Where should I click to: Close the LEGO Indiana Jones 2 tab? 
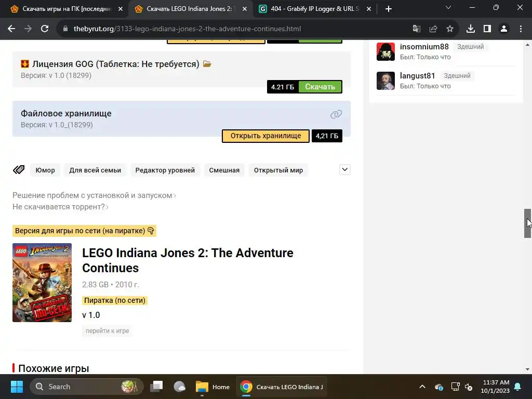coord(245,9)
